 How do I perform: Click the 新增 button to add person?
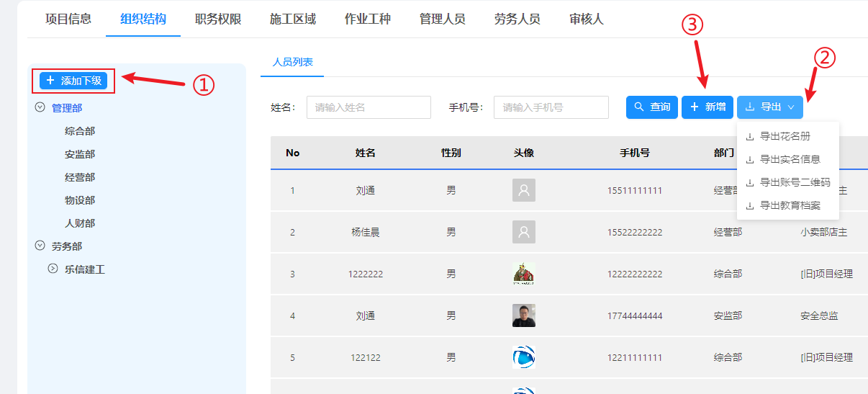(x=707, y=107)
